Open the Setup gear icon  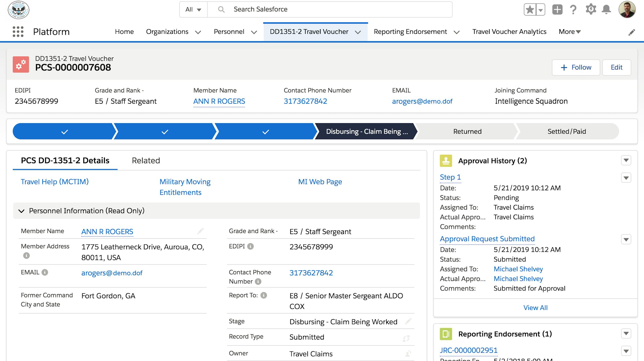coord(591,9)
